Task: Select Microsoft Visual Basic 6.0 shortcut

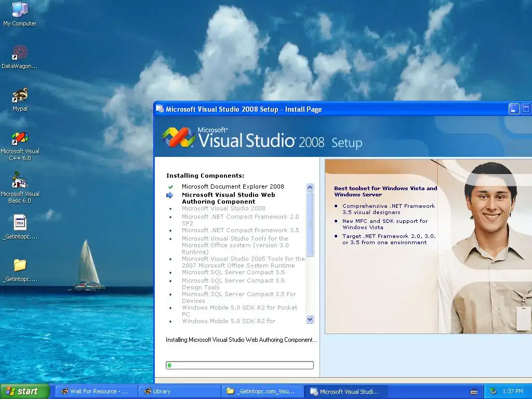Action: point(20,189)
